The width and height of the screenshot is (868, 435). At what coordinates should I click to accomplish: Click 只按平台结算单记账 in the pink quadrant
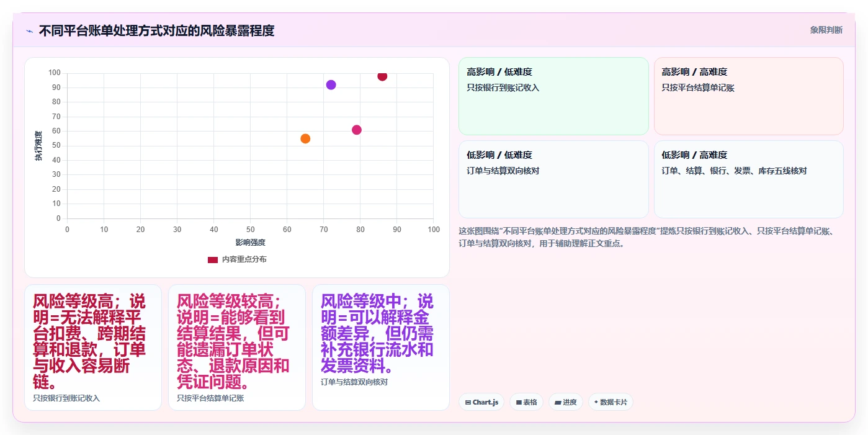click(698, 87)
